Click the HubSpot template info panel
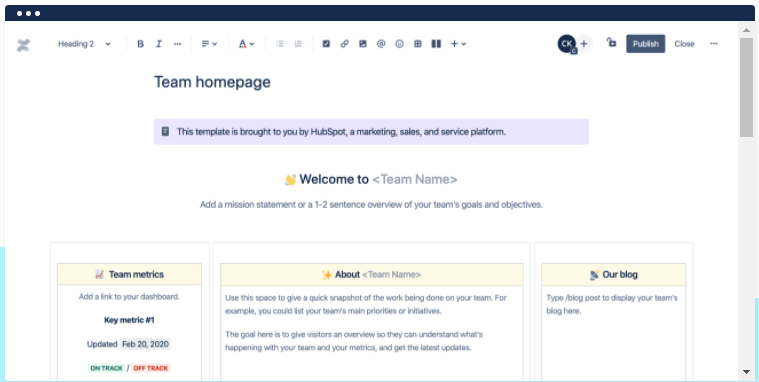This screenshot has width=759, height=382. pyautogui.click(x=371, y=132)
